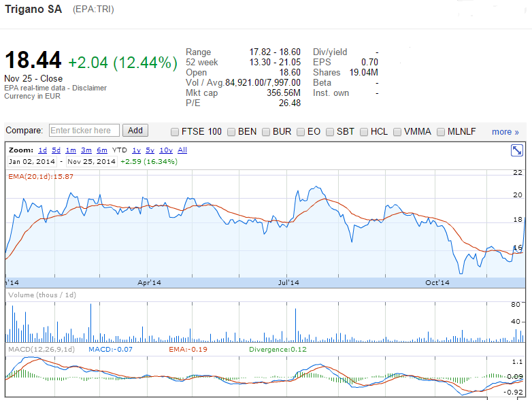Viewport: 532px width, 400px height.
Task: Switch chart range to 1y
Action: click(136, 150)
